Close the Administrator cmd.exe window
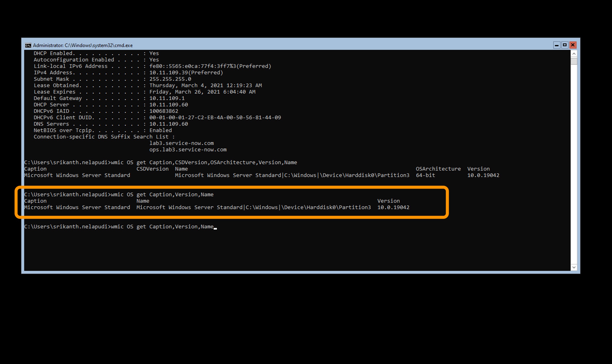The width and height of the screenshot is (612, 364). point(573,45)
